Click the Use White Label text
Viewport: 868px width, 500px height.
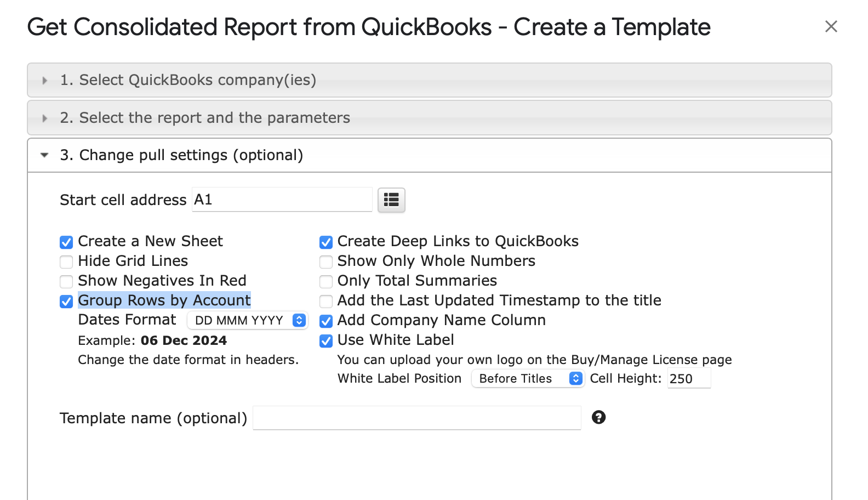(396, 340)
